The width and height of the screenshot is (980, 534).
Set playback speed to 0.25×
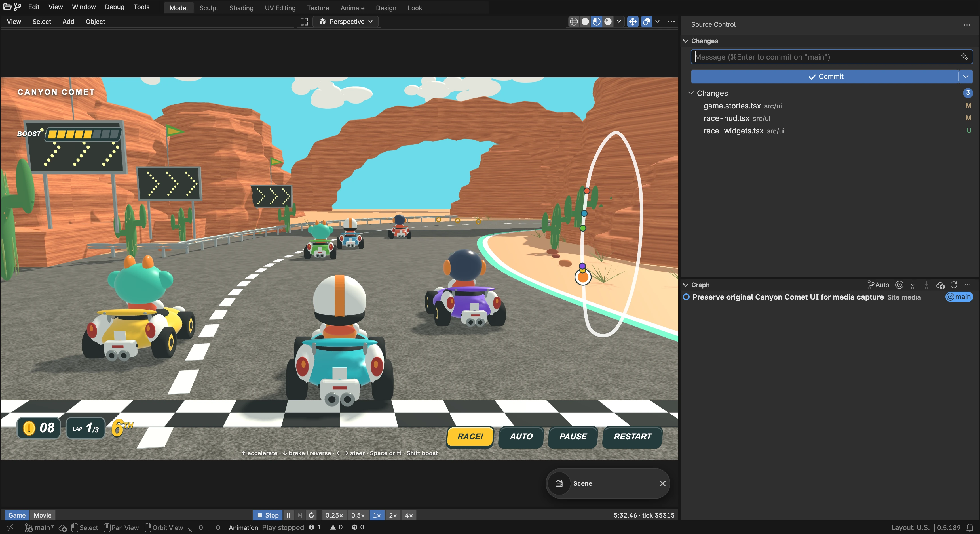tap(334, 515)
